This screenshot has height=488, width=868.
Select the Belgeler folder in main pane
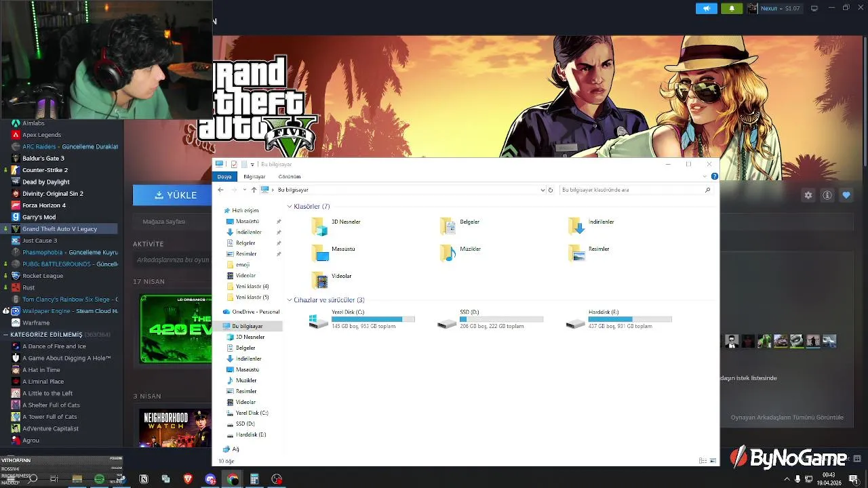[x=461, y=226]
